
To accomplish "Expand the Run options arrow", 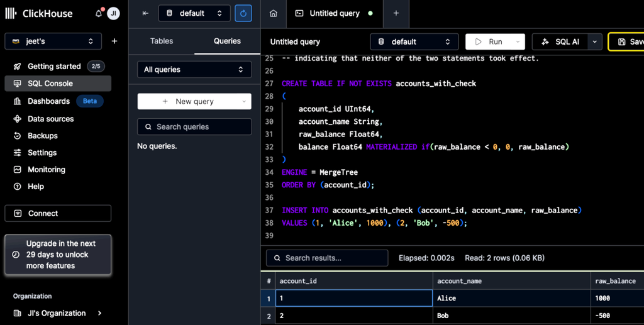I will coord(518,41).
